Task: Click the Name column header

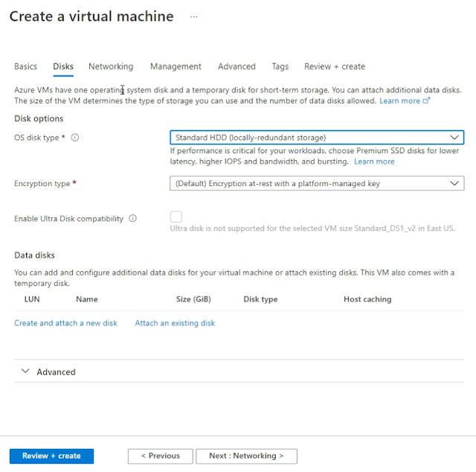Action: click(87, 299)
